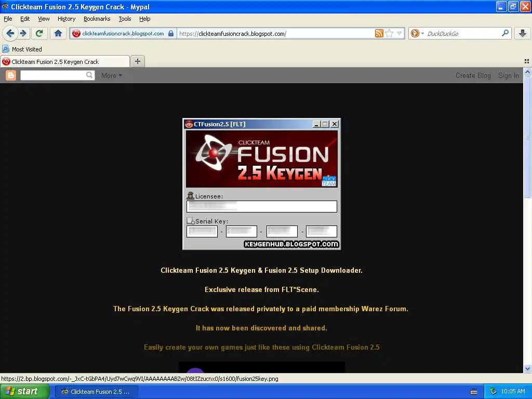Open the Bookmarks menu
The image size is (532, 399).
point(97,19)
